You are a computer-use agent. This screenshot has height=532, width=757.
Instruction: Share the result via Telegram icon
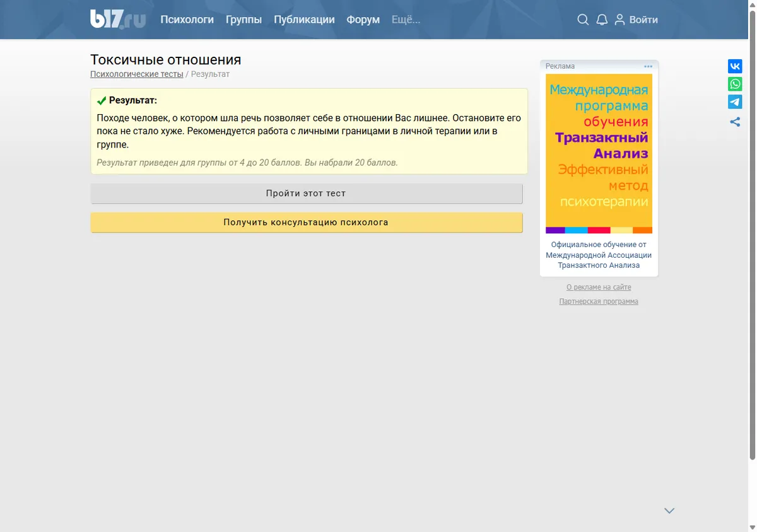tap(735, 101)
